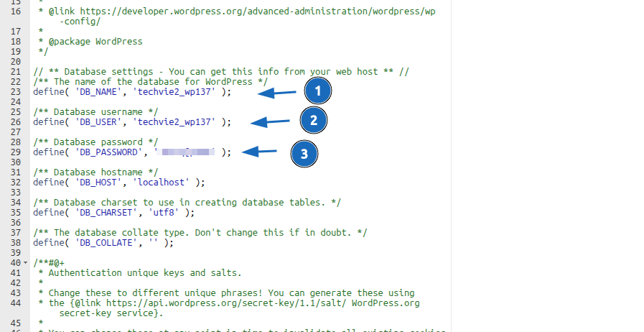Click the arrow pointing at the DB_PASSWORD line
This screenshot has height=332, width=644.
pyautogui.click(x=259, y=152)
